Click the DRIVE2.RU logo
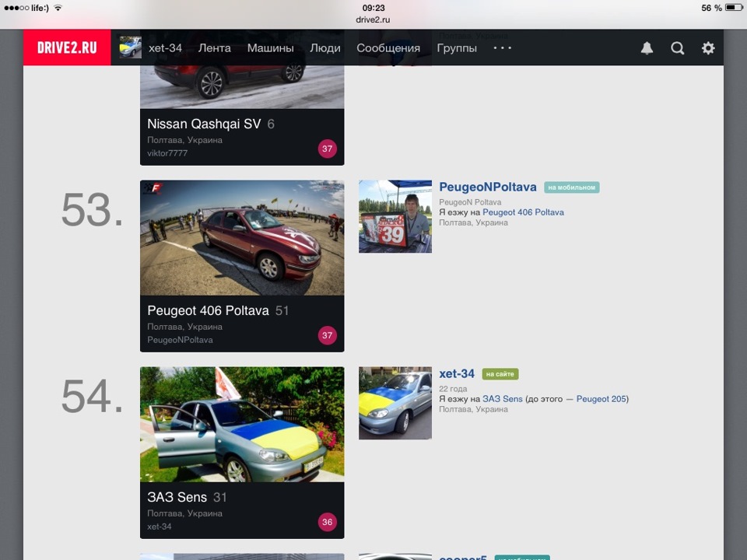Image resolution: width=747 pixels, height=560 pixels. pyautogui.click(x=67, y=47)
